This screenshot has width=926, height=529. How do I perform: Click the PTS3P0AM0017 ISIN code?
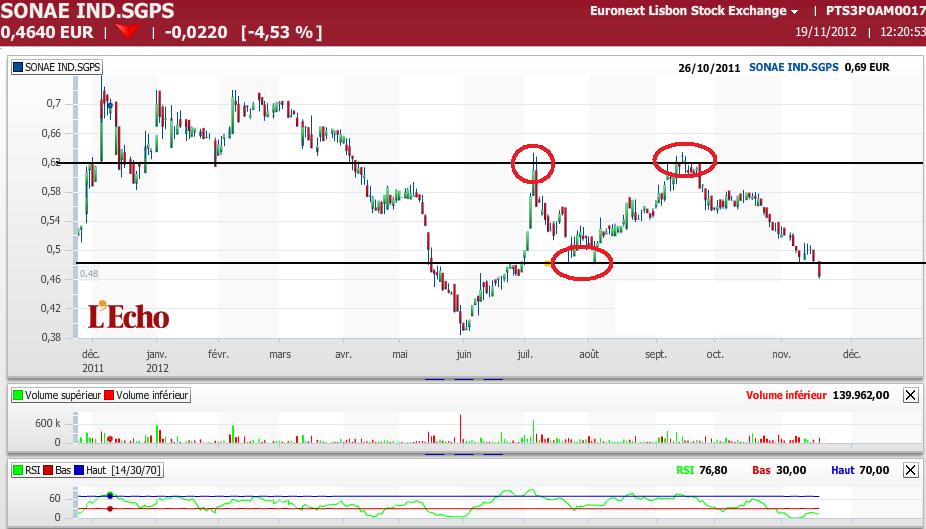pos(875,11)
